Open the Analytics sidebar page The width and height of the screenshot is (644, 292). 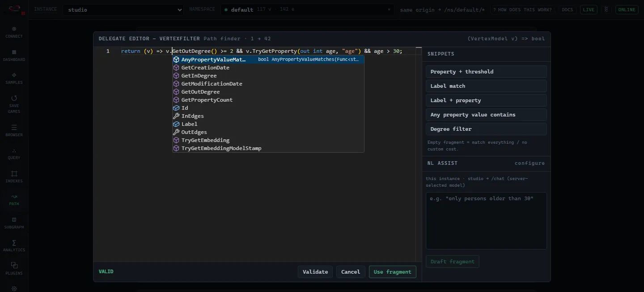point(14,246)
